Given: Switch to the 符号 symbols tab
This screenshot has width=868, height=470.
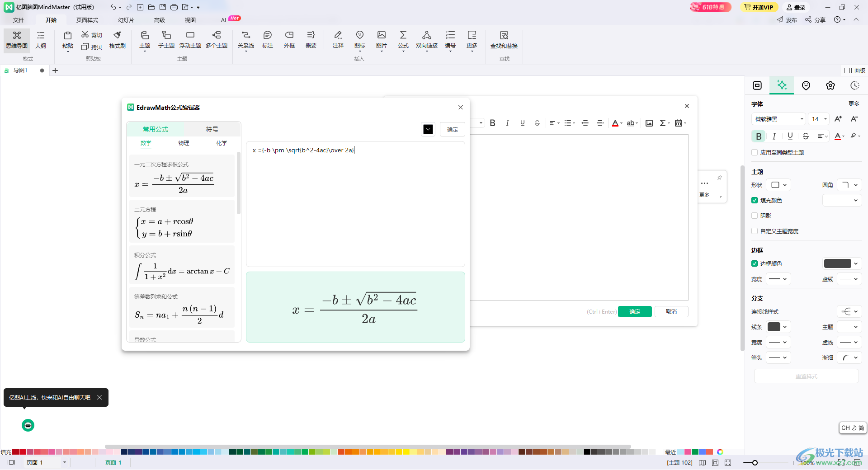Looking at the screenshot, I should 212,129.
